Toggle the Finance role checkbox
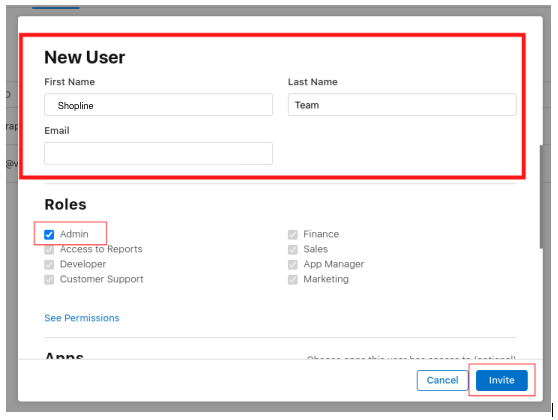 point(293,235)
